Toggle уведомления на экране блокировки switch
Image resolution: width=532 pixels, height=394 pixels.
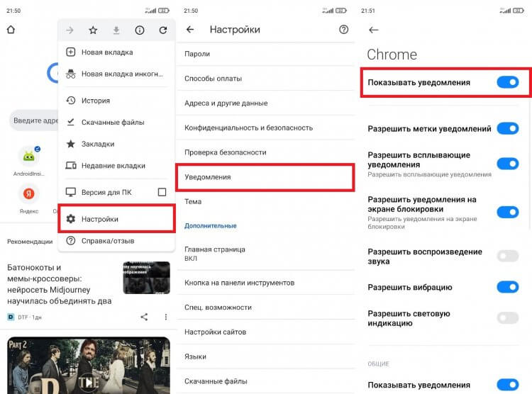pyautogui.click(x=508, y=213)
